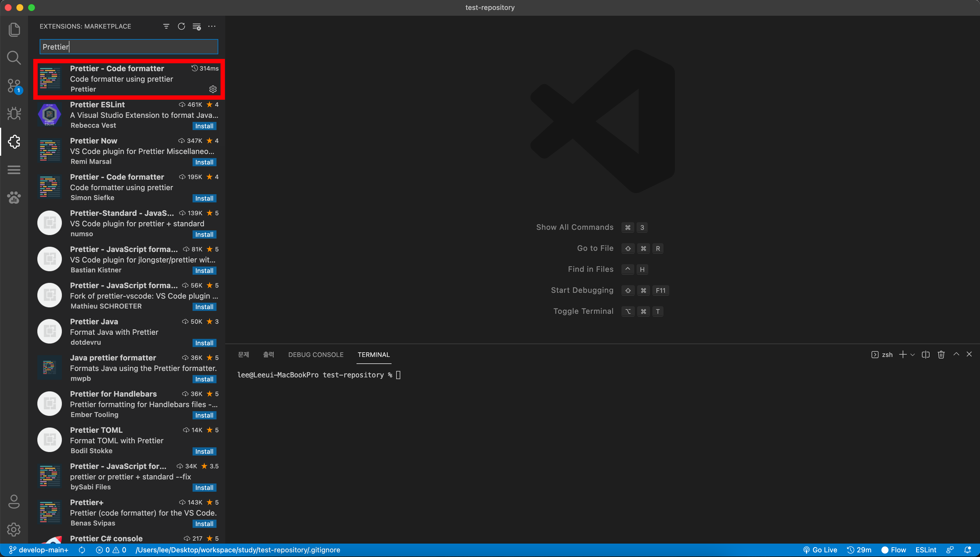This screenshot has width=980, height=557.
Task: Open the Search view in activity bar
Action: tap(14, 58)
